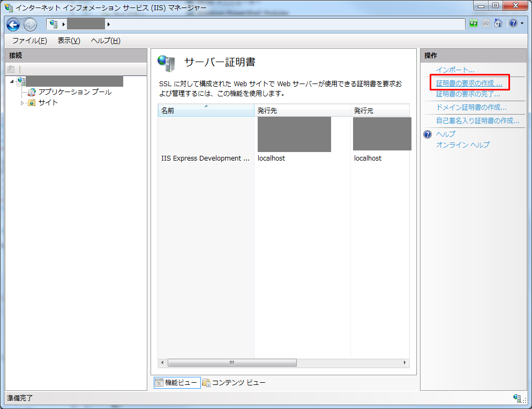
Task: Click the Stop icon in address toolbar
Action: coord(485,23)
